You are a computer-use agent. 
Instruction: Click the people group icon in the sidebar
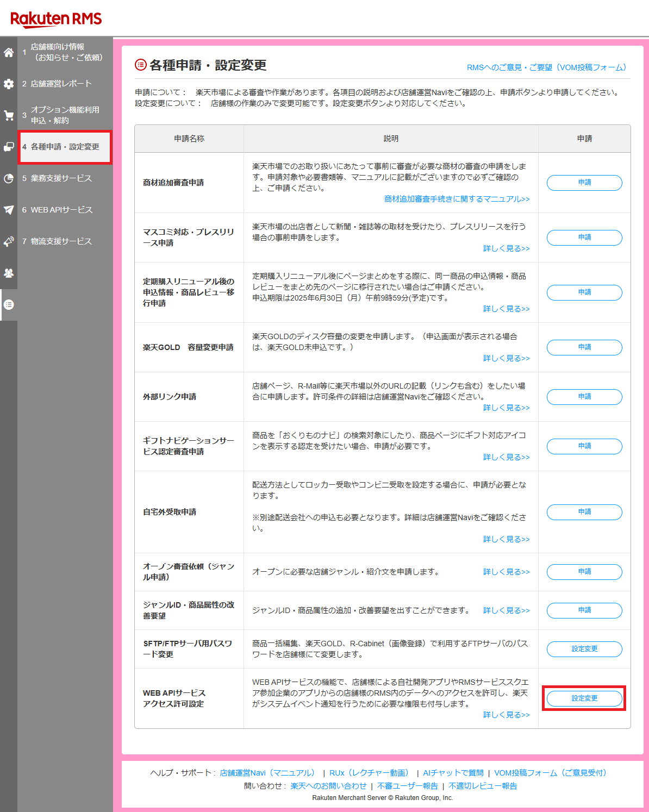point(9,273)
